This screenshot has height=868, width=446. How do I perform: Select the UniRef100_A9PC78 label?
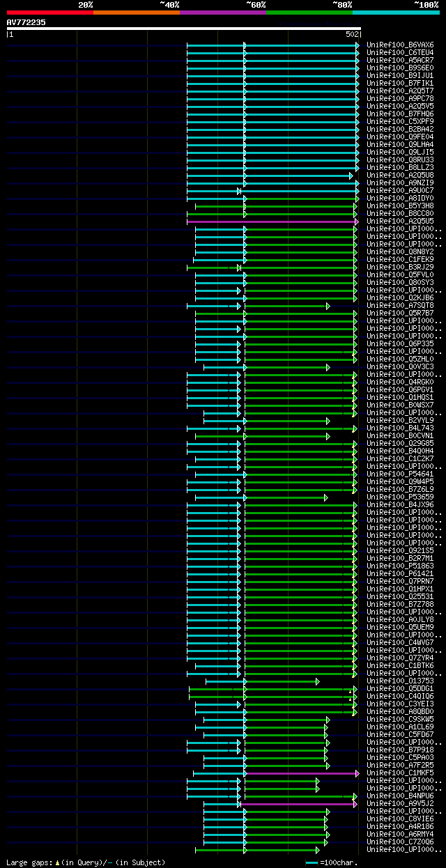[400, 98]
